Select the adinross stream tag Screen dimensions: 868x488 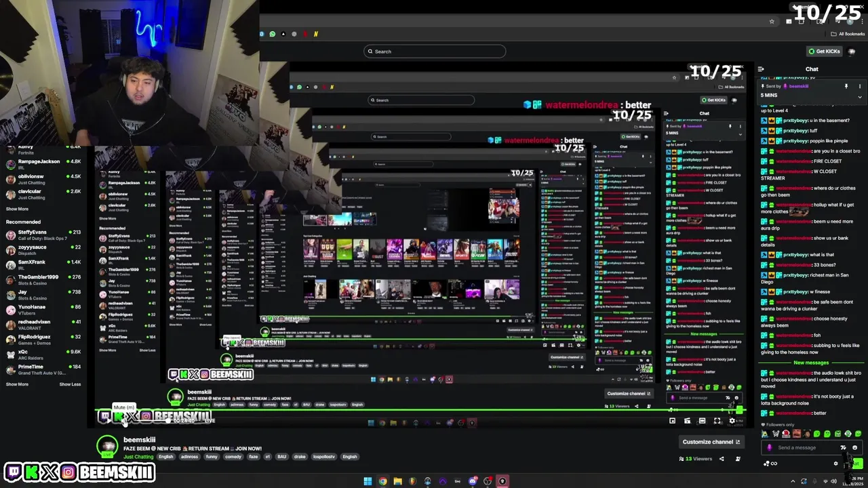click(x=189, y=457)
